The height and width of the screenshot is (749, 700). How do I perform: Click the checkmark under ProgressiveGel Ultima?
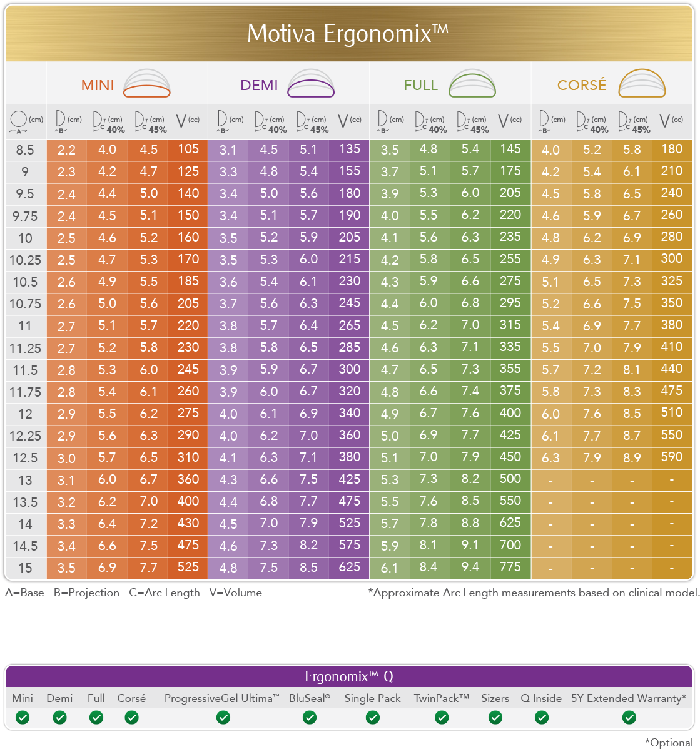point(223,718)
